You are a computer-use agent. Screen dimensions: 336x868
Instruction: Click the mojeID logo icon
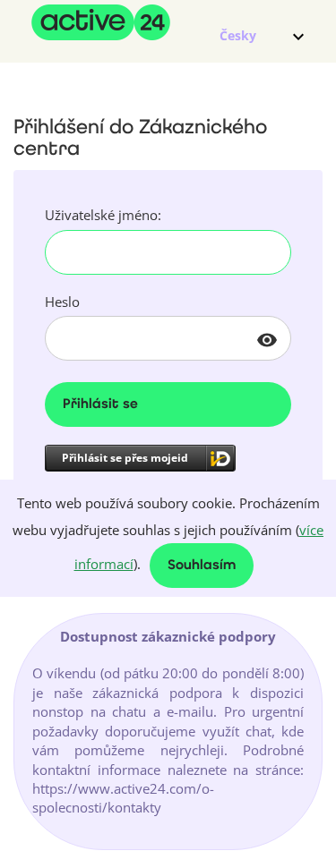[x=220, y=458]
